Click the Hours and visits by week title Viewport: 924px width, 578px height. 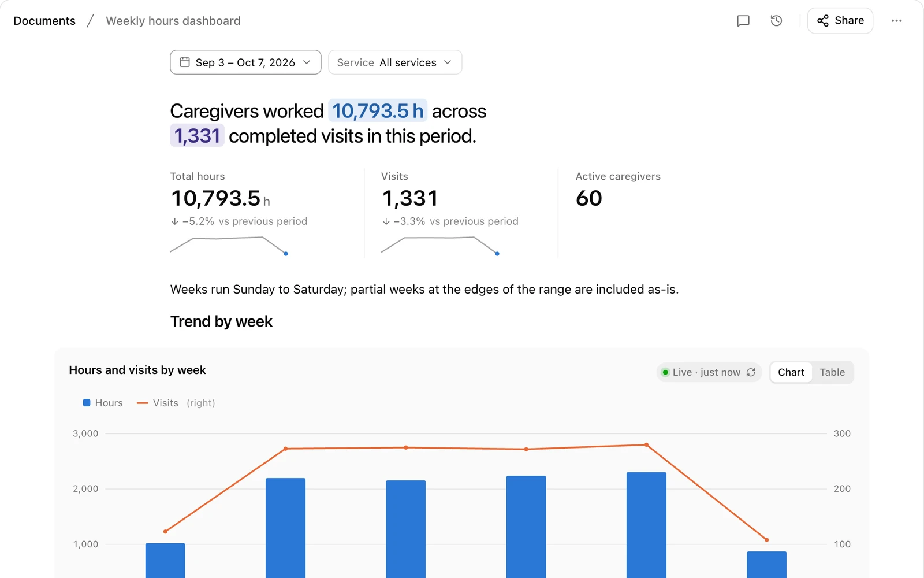[137, 370]
